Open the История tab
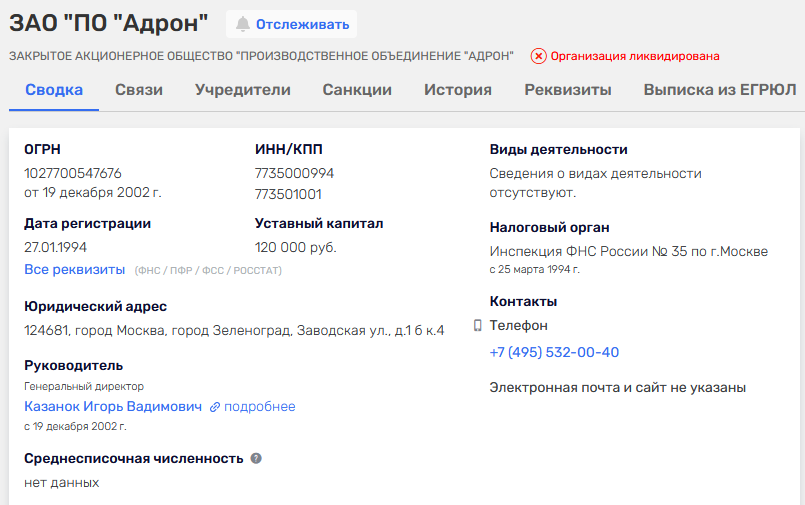Image resolution: width=805 pixels, height=505 pixels. click(x=458, y=90)
